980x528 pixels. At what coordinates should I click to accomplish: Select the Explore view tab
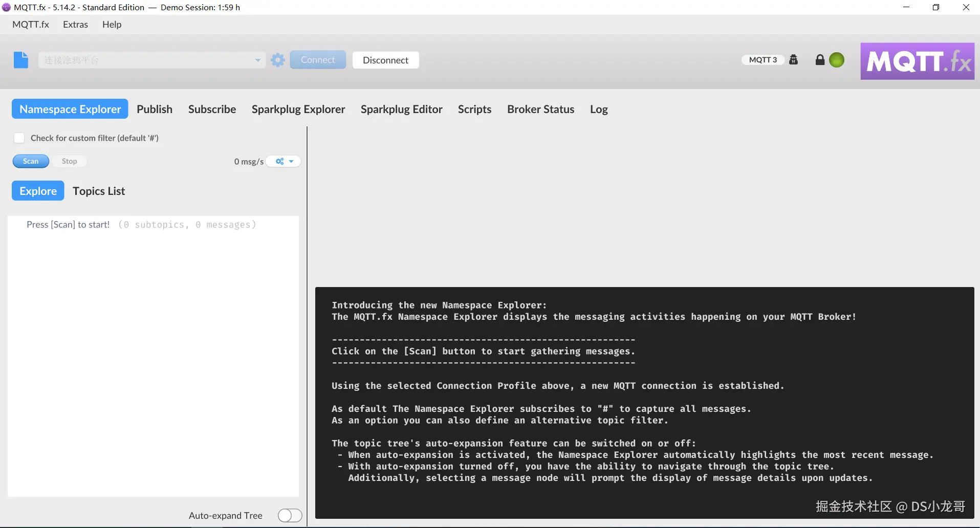[x=38, y=191]
